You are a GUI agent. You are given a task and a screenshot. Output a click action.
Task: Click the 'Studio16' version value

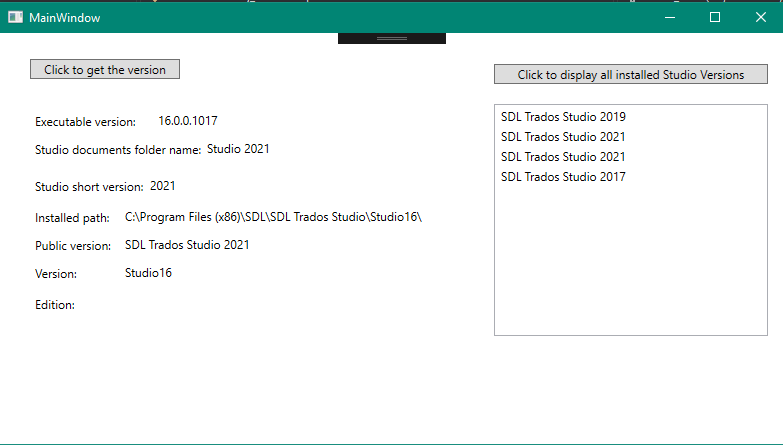tap(148, 273)
